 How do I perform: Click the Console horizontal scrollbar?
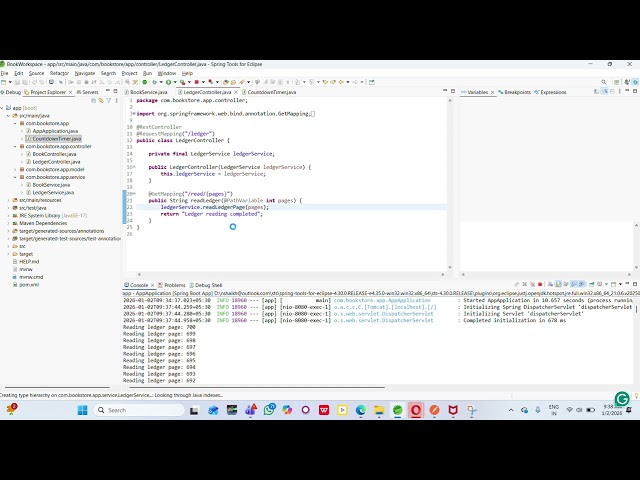(x=257, y=387)
